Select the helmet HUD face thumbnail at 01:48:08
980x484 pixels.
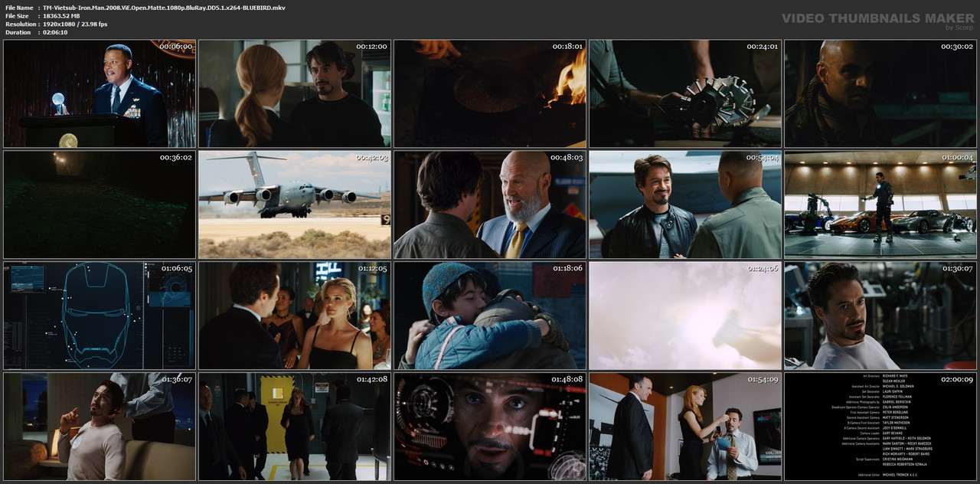click(x=490, y=427)
